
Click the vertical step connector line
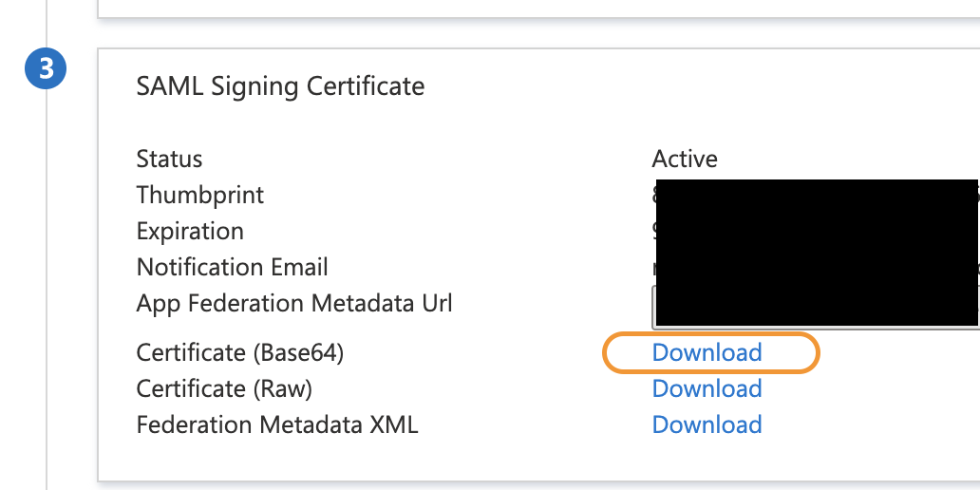point(47,290)
